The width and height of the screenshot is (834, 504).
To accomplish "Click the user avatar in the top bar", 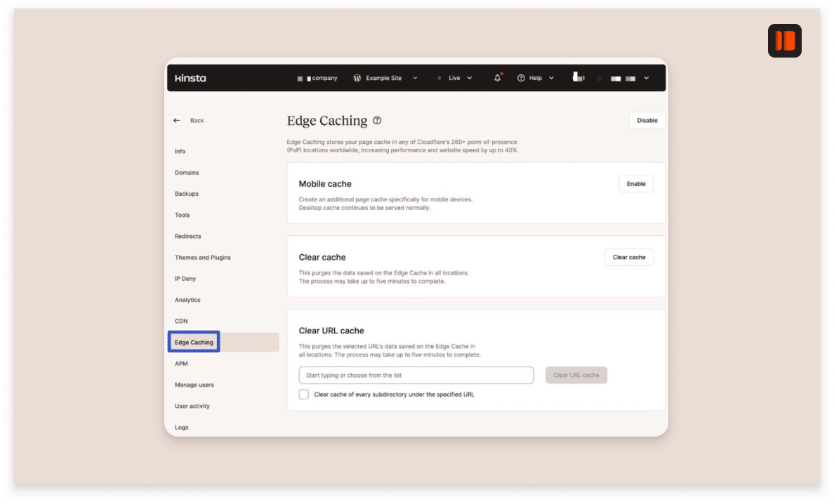I will [x=578, y=78].
